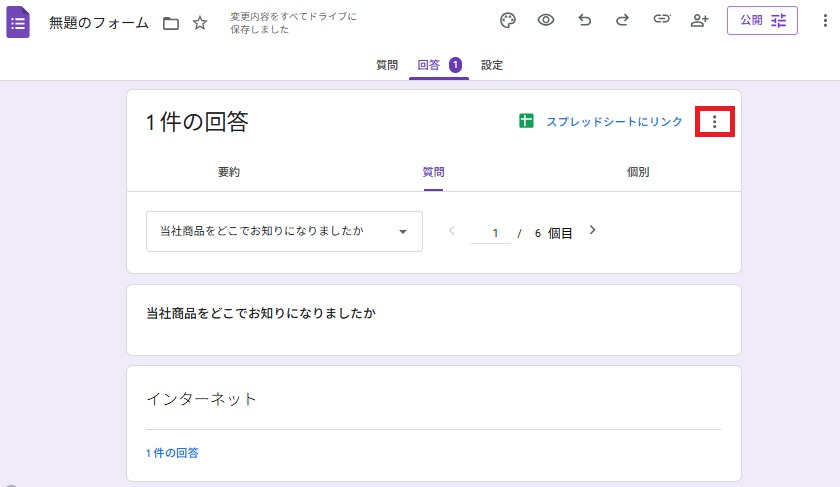Star the form with the star icon
840x487 pixels.
200,22
